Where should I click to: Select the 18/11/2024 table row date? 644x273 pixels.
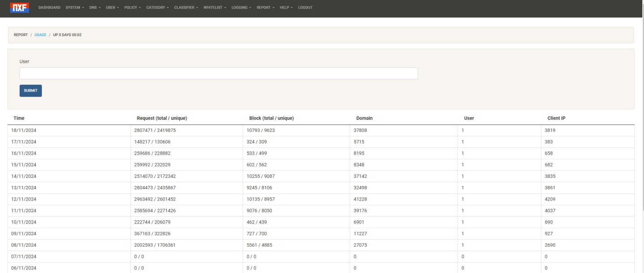tap(24, 130)
